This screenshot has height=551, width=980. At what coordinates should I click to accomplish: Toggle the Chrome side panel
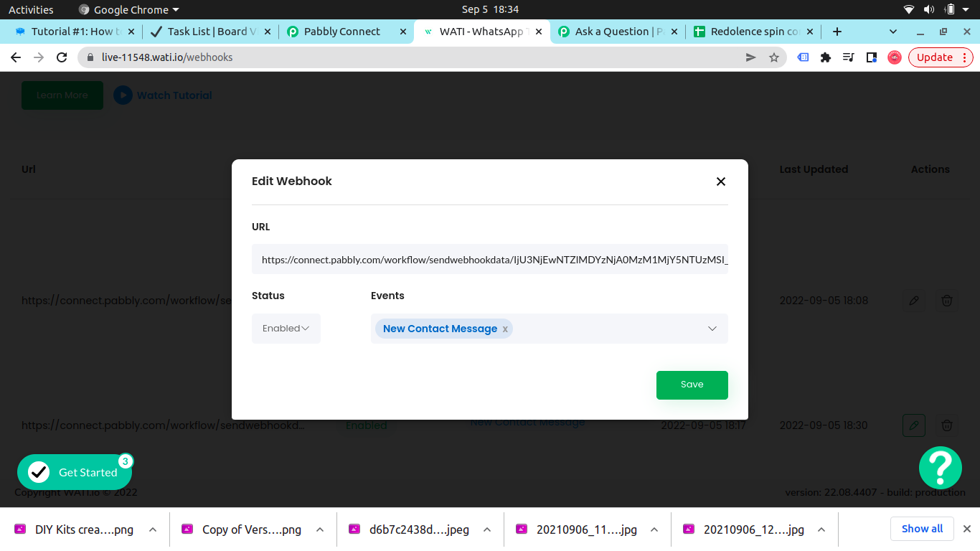coord(872,57)
